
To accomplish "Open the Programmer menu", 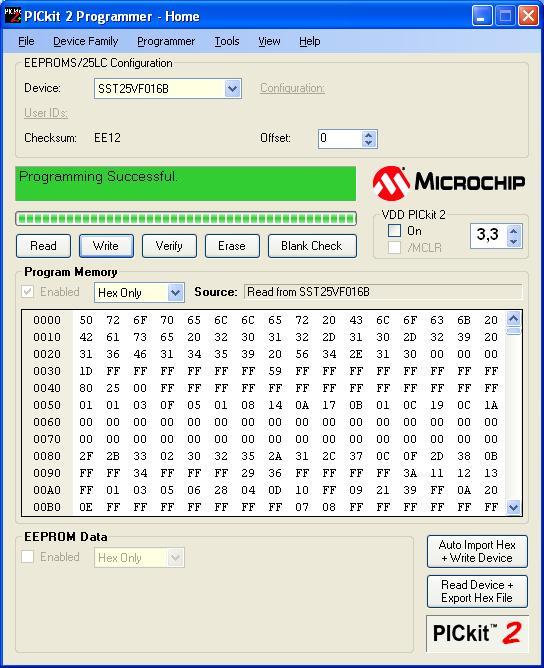I will click(166, 41).
